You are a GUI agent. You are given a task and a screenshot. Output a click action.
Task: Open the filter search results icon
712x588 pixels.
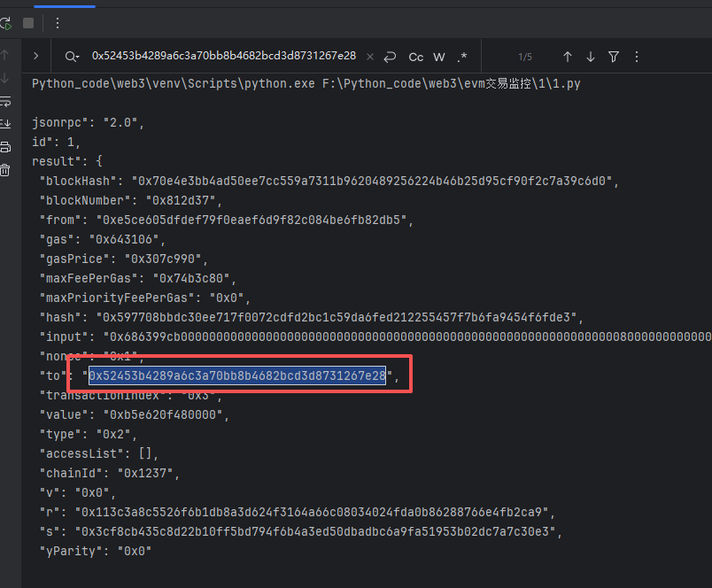(614, 57)
